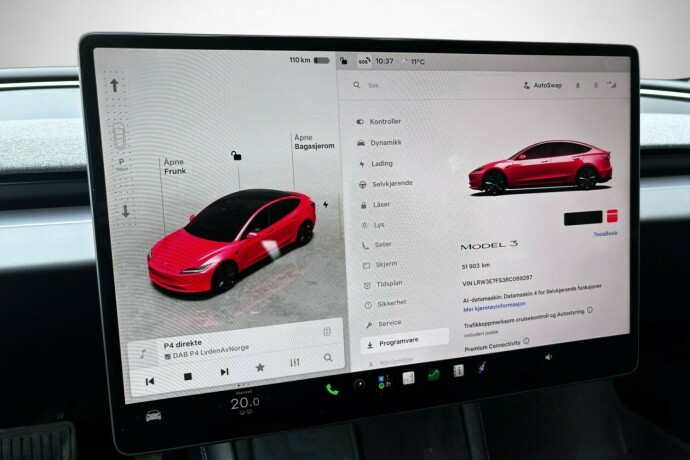Open the Lading menu
Image resolution: width=690 pixels, height=460 pixels.
tap(376, 164)
